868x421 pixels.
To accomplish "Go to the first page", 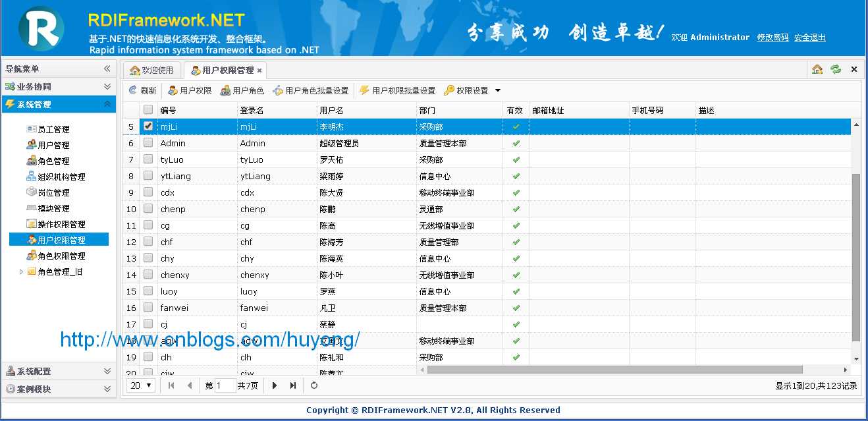I will click(x=171, y=385).
